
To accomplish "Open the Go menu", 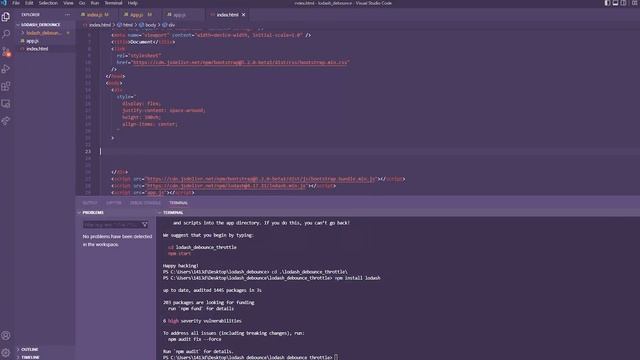I will point(82,3).
